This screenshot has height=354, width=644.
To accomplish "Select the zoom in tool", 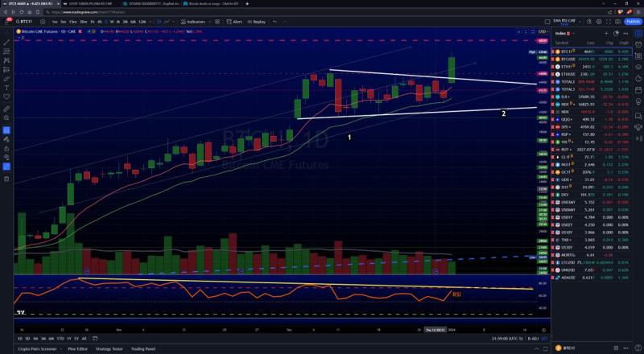I will (x=6, y=117).
